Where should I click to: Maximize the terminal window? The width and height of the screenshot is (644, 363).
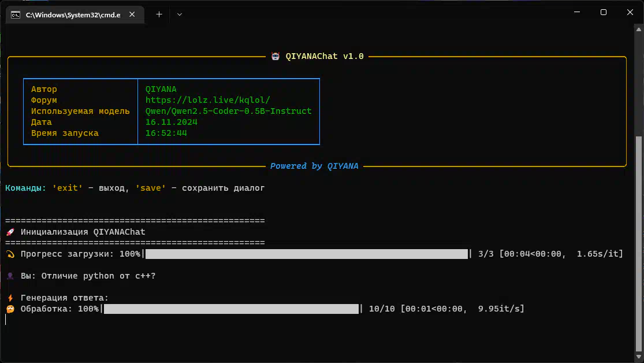pyautogui.click(x=604, y=12)
